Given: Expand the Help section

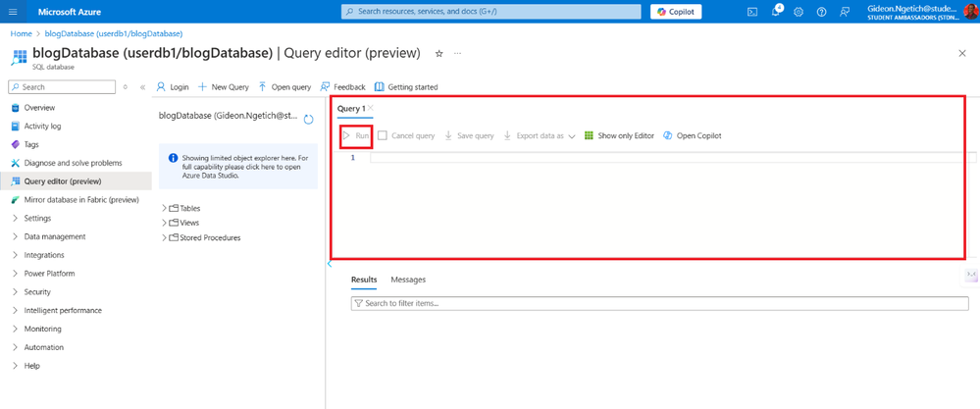Looking at the screenshot, I should 31,366.
